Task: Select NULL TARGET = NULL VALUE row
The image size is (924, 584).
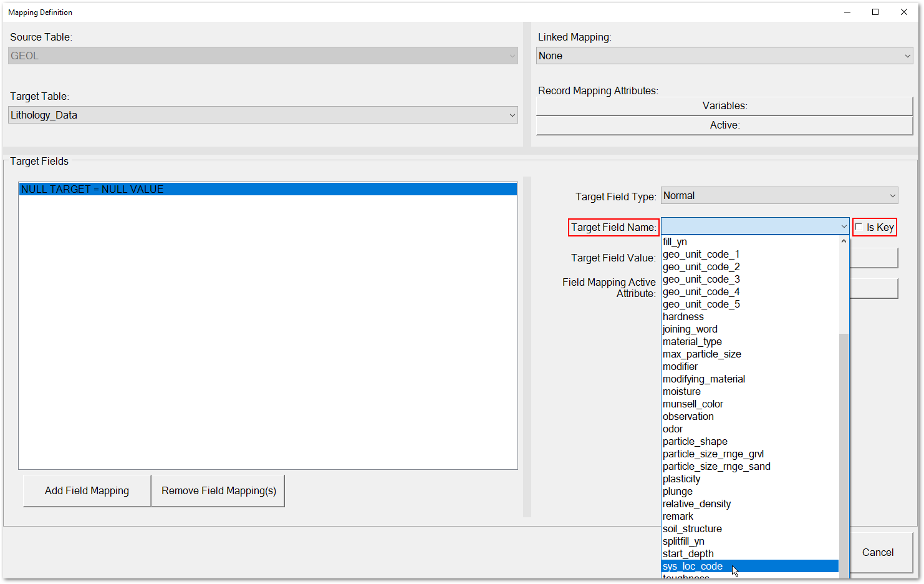Action: [268, 189]
